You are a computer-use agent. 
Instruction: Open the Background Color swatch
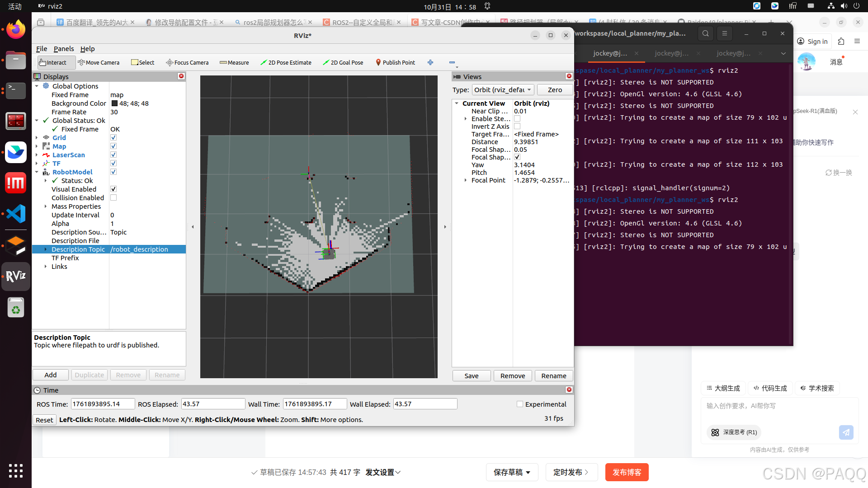pos(114,103)
